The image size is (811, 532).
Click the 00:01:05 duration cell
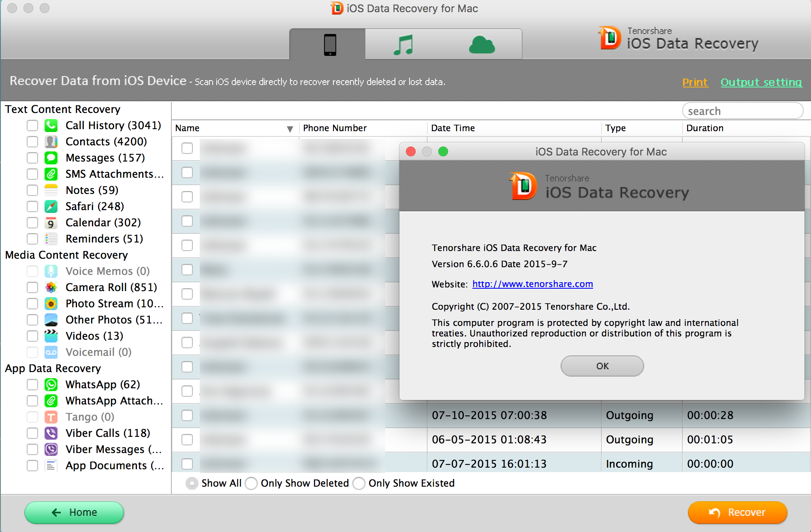tap(710, 440)
